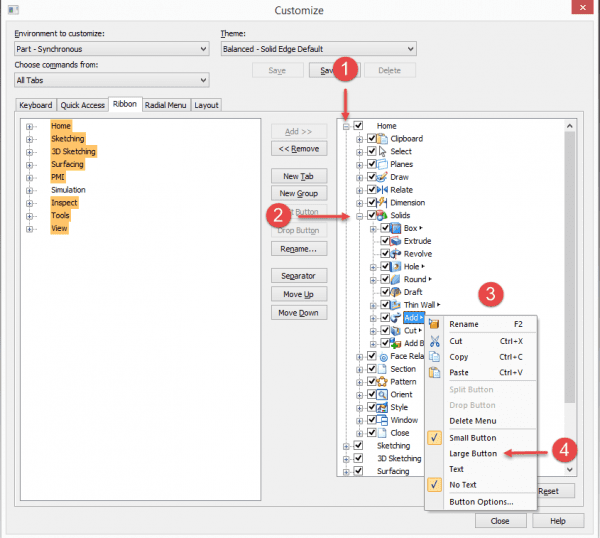Expand the Pattern group in right tree
Image resolution: width=600 pixels, height=538 pixels.
[x=359, y=382]
